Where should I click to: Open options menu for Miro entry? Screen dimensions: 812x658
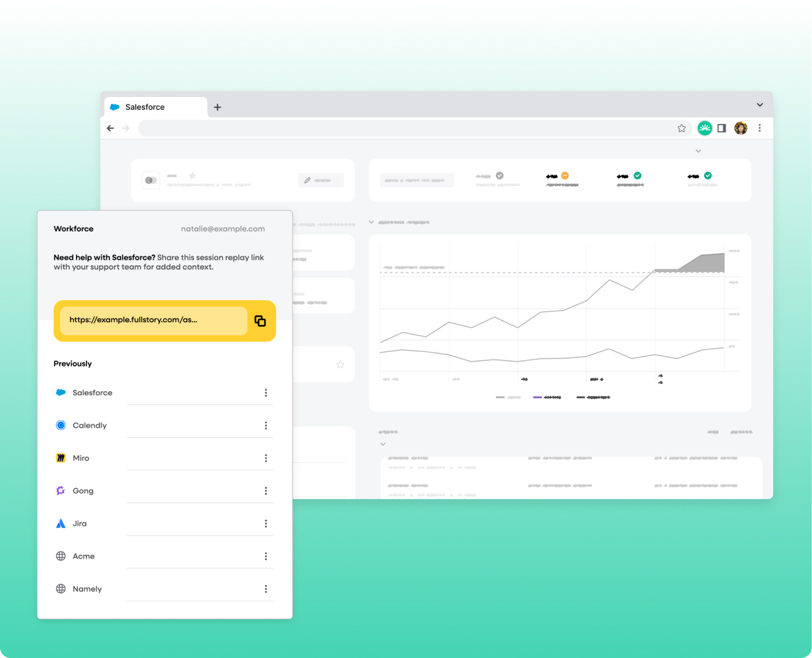coord(266,458)
